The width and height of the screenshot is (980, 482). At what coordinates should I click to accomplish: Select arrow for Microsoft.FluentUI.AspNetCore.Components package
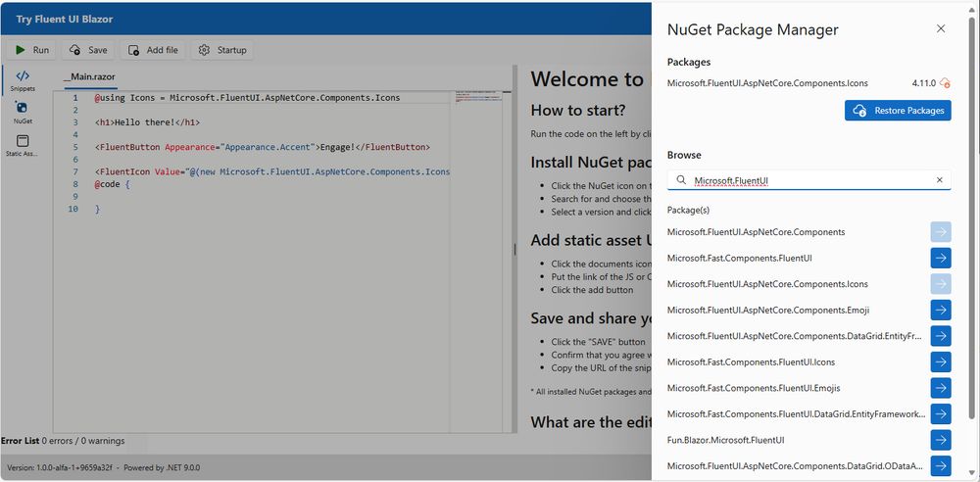point(941,232)
